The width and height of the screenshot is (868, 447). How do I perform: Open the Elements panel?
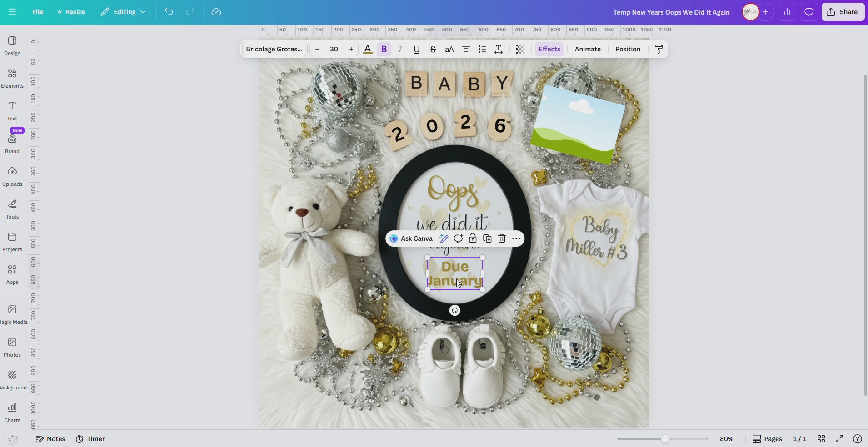(x=12, y=77)
